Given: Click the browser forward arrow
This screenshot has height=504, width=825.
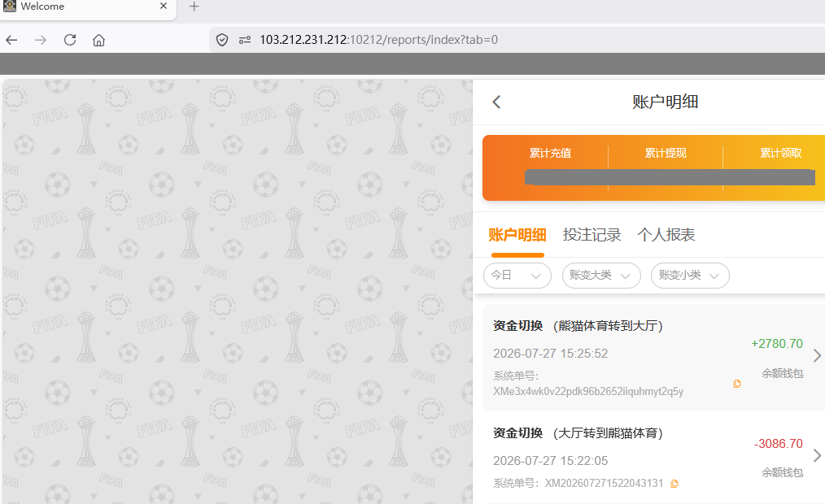Looking at the screenshot, I should [x=41, y=40].
